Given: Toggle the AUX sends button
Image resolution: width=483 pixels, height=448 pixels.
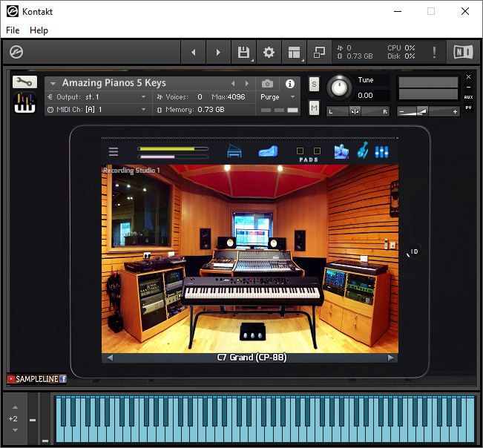Looking at the screenshot, I should tap(468, 97).
